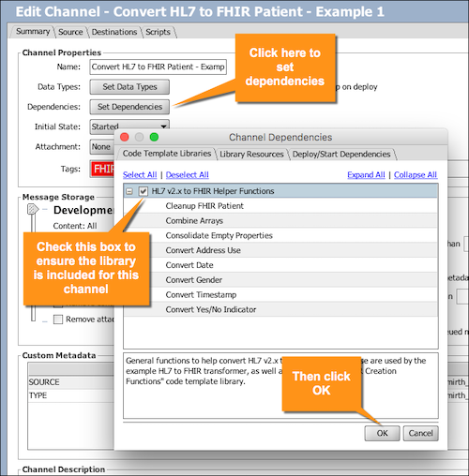Viewport: 469px width, 476px height.
Task: Open the Deploy/Start Dependencies tab
Action: coord(341,154)
